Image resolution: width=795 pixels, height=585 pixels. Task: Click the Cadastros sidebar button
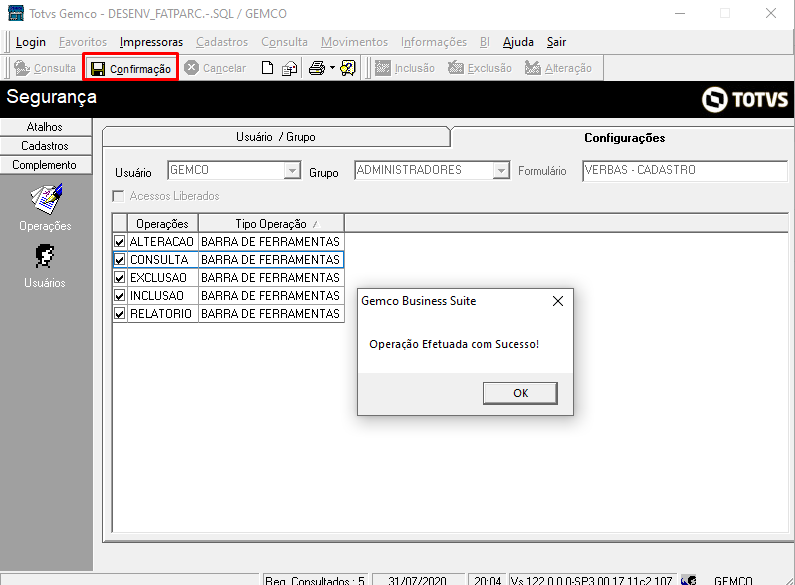45,146
